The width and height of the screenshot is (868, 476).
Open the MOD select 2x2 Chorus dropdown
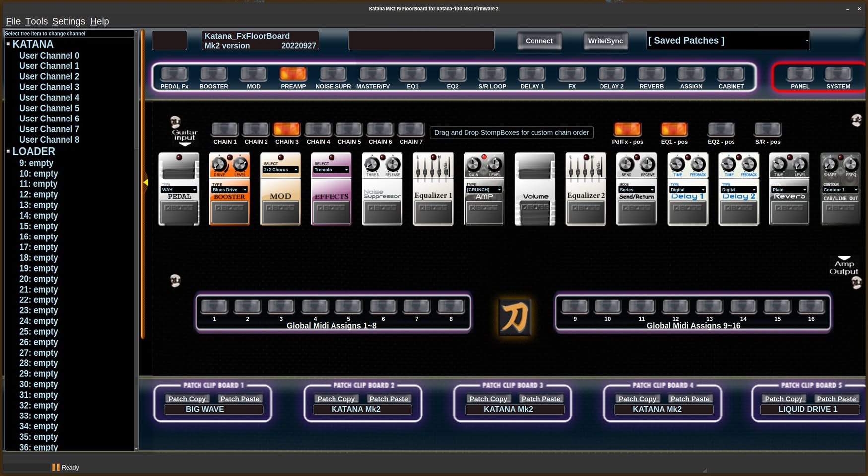280,170
